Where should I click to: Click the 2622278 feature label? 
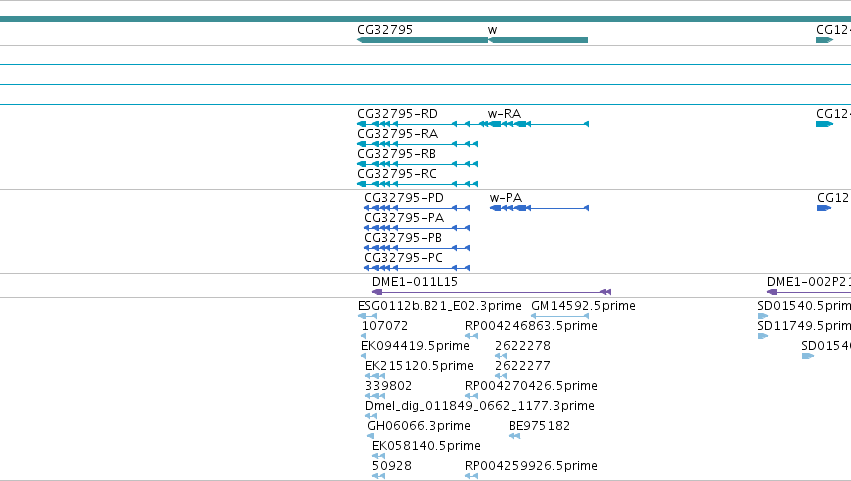pyautogui.click(x=523, y=346)
